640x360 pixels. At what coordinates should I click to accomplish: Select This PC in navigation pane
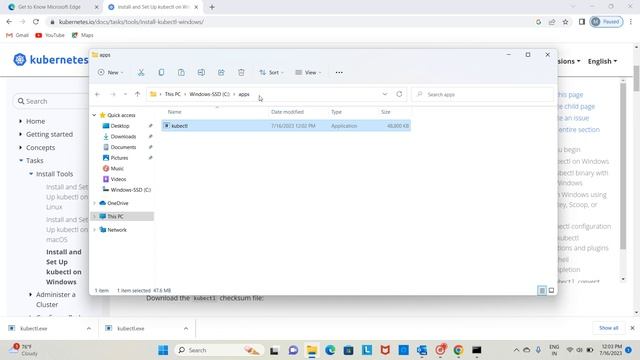(x=122, y=216)
